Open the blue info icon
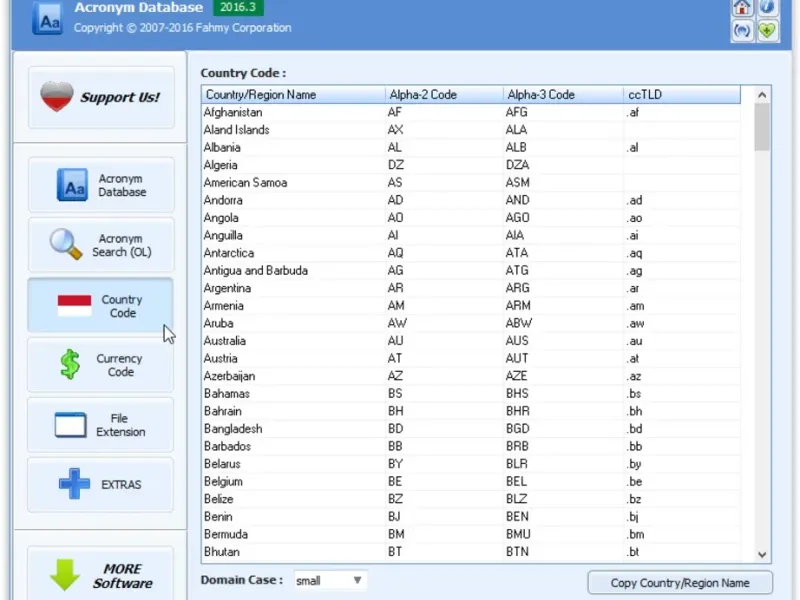 tap(767, 8)
